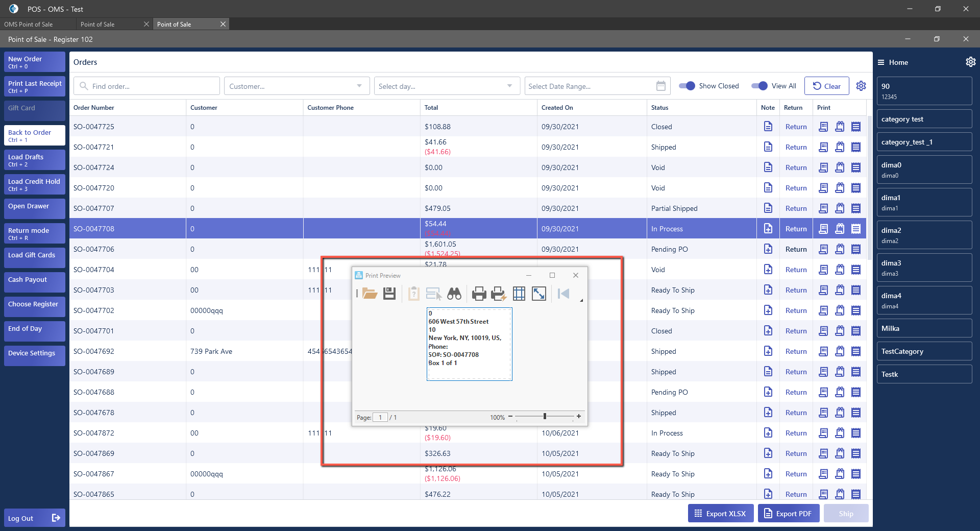Click the Export XLSX button

point(720,514)
